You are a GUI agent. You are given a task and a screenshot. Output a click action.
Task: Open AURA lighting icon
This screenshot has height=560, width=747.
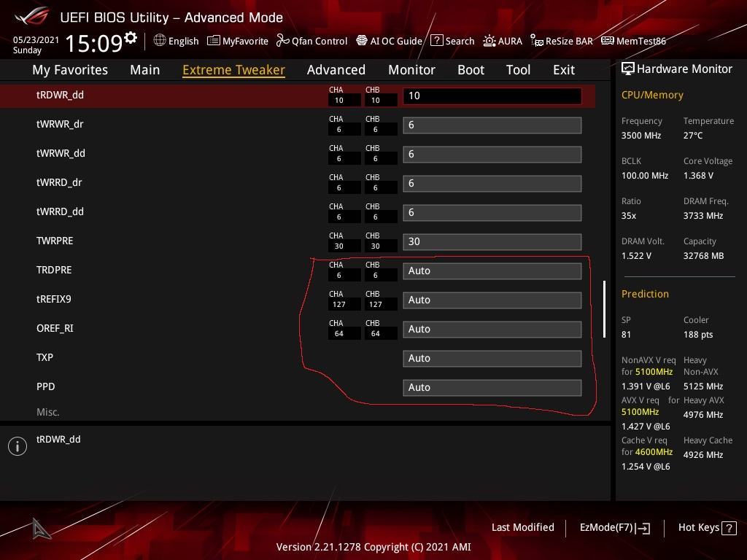(489, 41)
